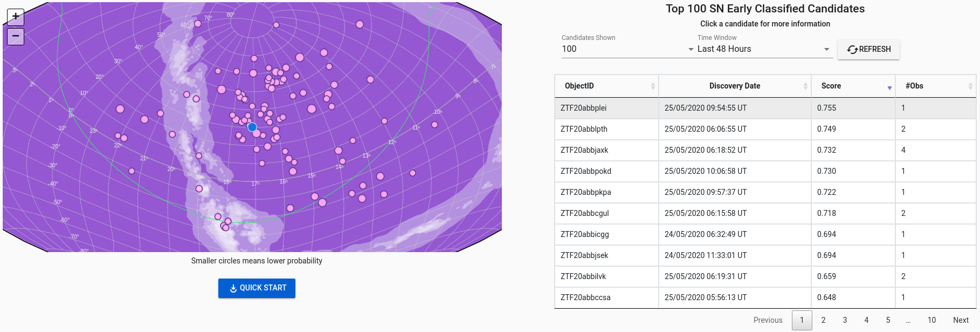Zoom in on the sky map

pyautogui.click(x=16, y=16)
